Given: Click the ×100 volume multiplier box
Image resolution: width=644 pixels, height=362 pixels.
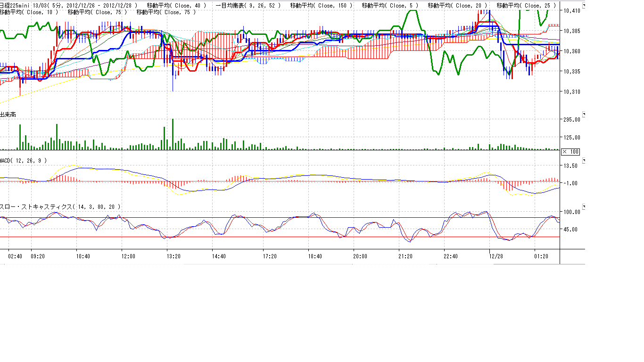Looking at the screenshot, I should 570,152.
